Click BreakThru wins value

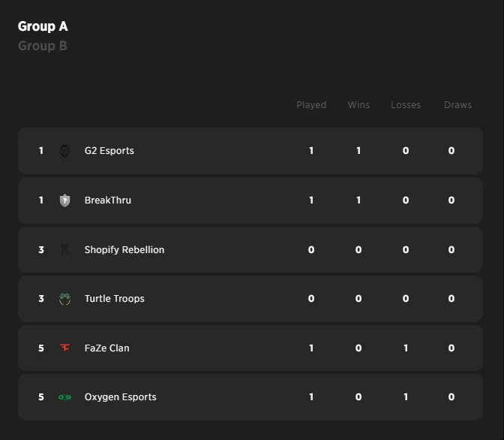click(358, 200)
